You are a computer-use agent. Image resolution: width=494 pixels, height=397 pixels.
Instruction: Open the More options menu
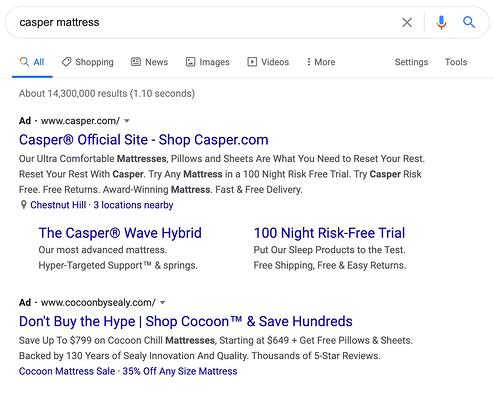point(321,62)
